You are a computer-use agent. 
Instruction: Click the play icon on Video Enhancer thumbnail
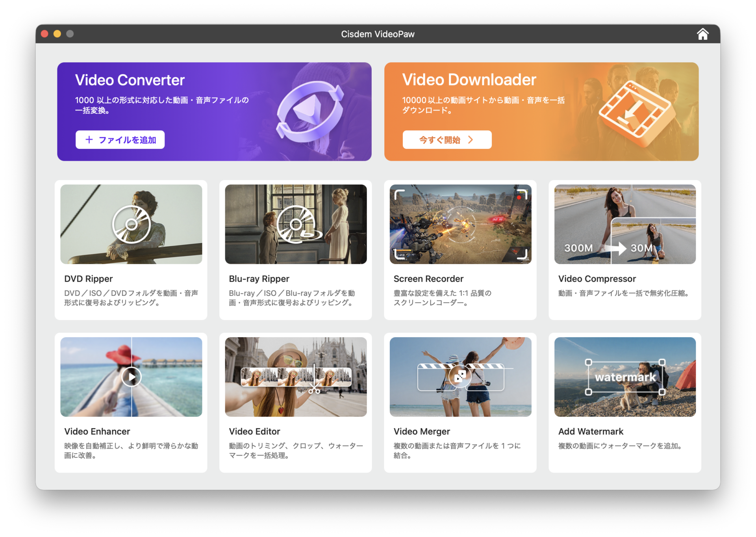(x=132, y=377)
